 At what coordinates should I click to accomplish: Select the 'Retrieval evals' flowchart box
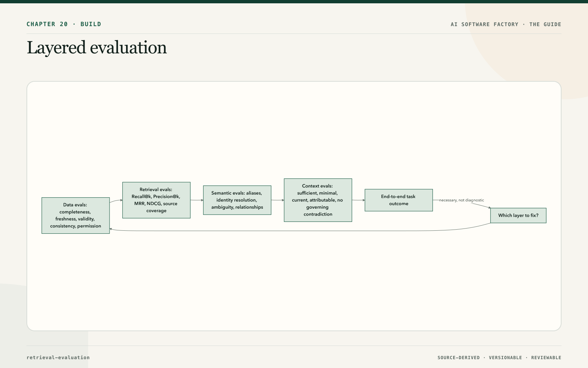pos(157,200)
